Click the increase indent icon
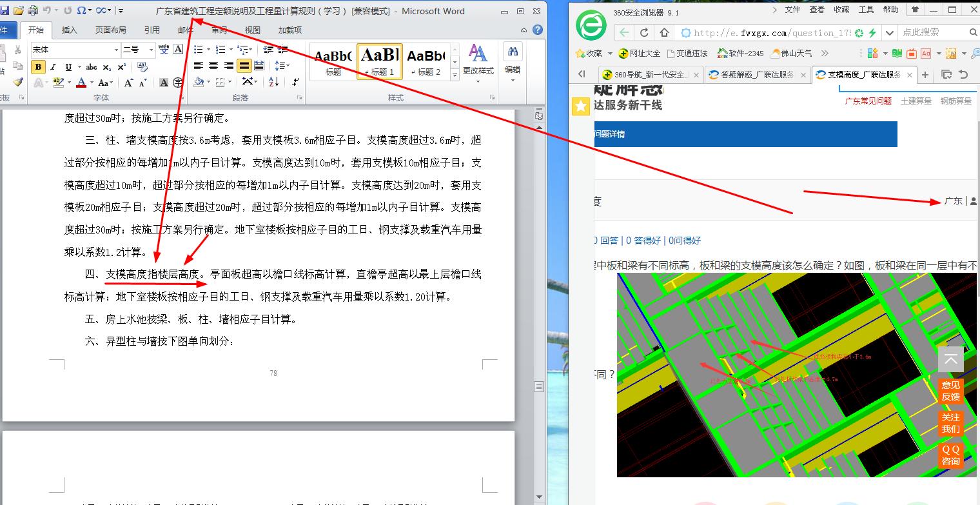 tap(284, 50)
